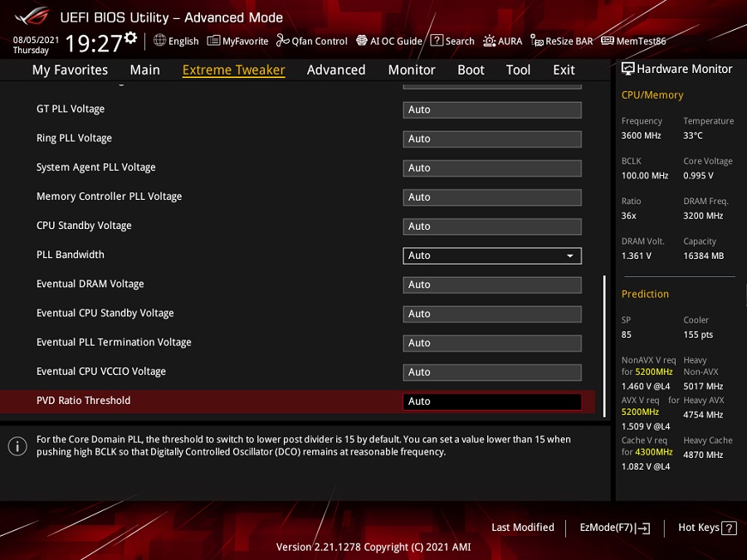Select the Ring PLL Voltage input field
747x560 pixels.
tap(492, 139)
